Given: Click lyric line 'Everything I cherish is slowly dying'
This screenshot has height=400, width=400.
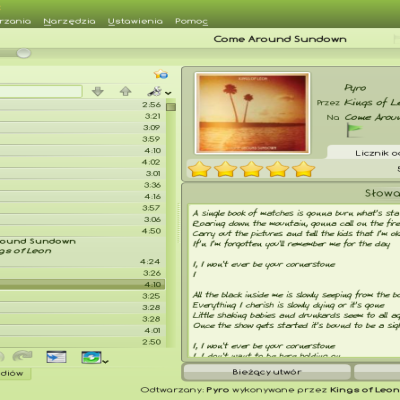Looking at the screenshot, I should tap(289, 305).
